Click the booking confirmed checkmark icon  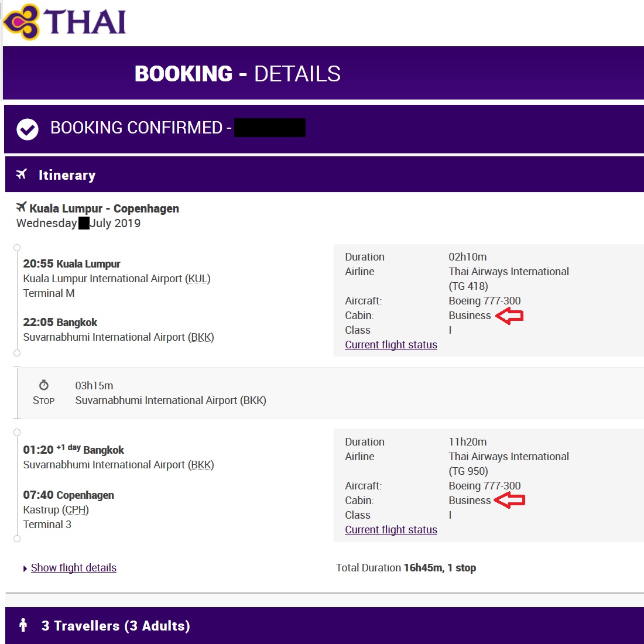click(28, 129)
